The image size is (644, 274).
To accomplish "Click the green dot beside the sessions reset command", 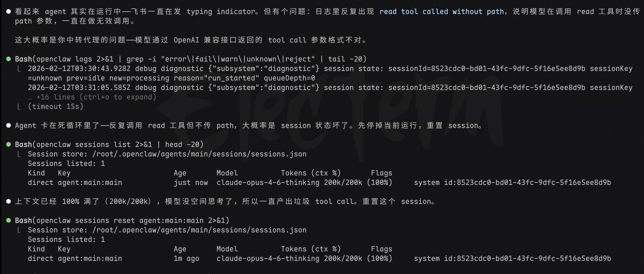I will click(x=9, y=220).
